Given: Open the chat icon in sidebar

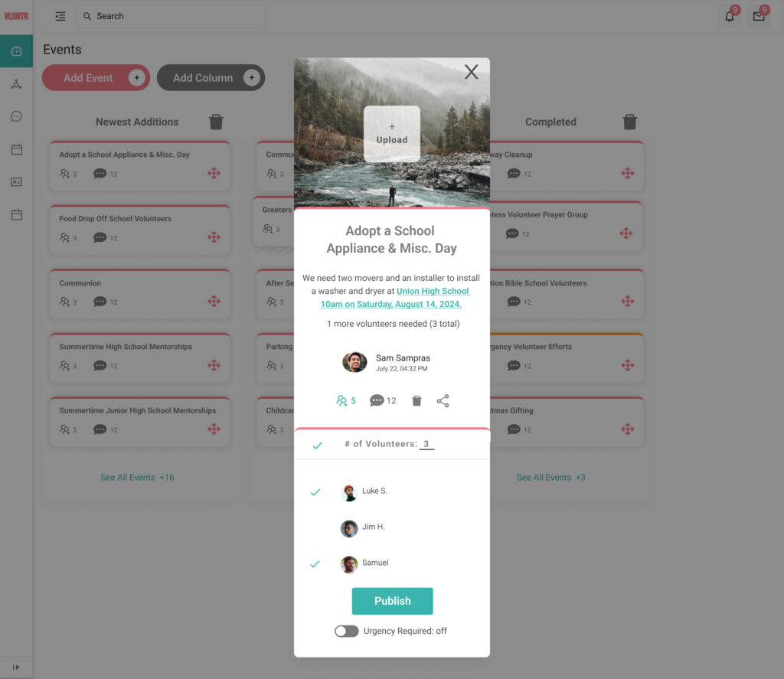Looking at the screenshot, I should tap(17, 116).
